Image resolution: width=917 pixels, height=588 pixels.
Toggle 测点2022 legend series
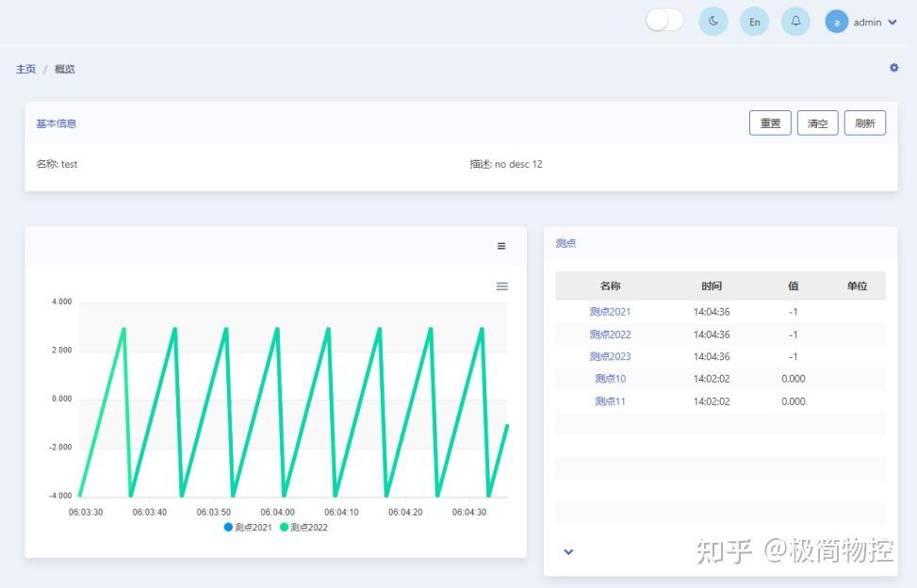(x=303, y=527)
